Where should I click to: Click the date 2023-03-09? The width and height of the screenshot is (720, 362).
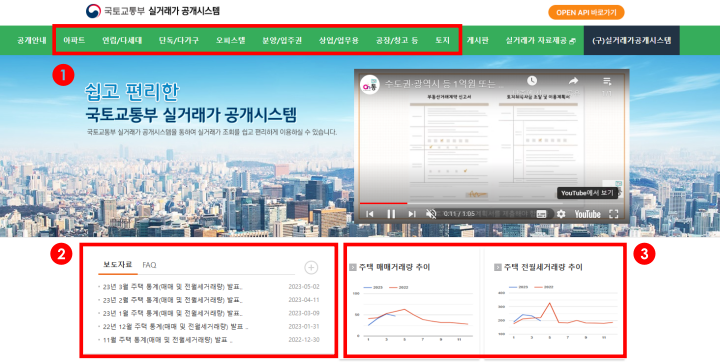click(304, 313)
